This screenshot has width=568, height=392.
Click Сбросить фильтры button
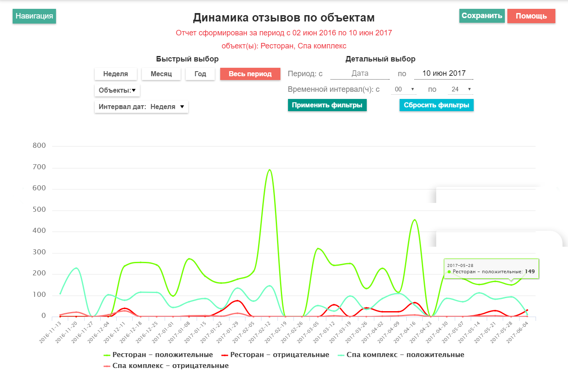[x=437, y=105]
